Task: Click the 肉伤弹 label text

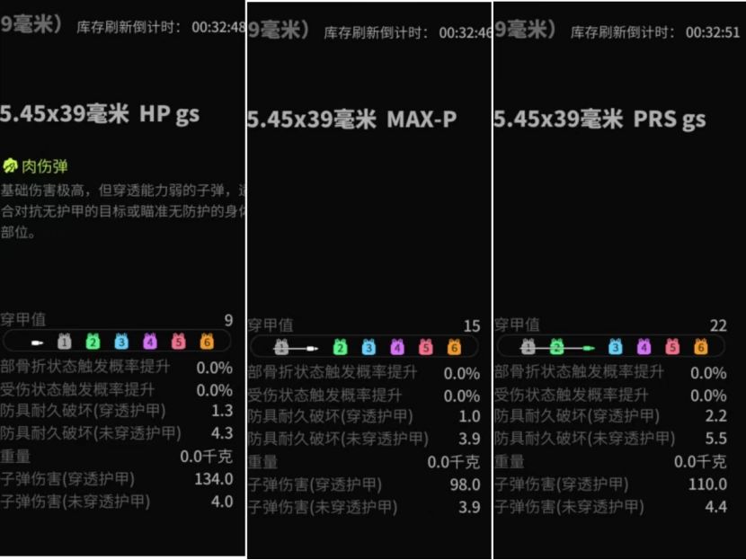Action: click(x=45, y=166)
